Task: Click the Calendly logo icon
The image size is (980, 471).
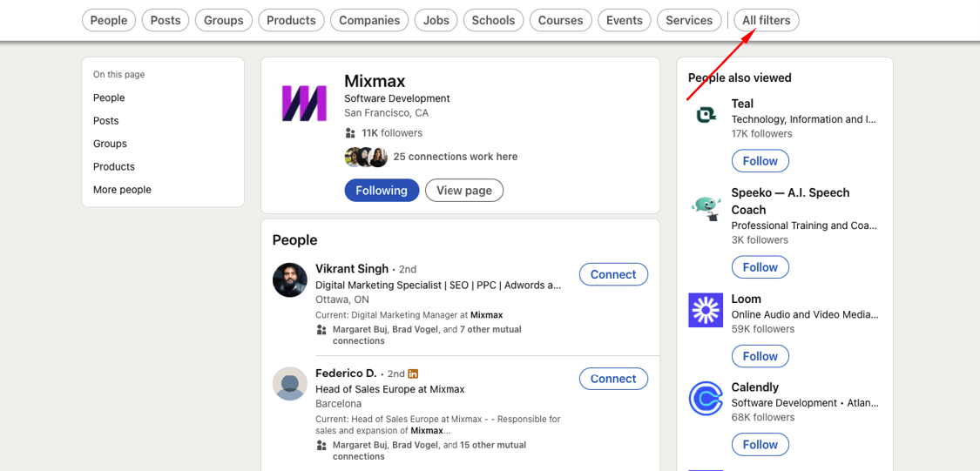Action: tap(706, 399)
